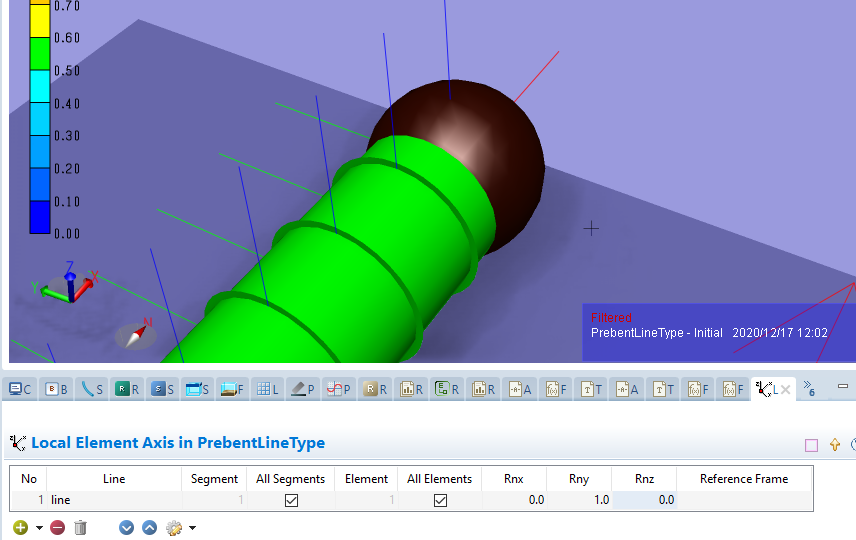
Task: Click the XYZ axis triad in viewport
Action: 70,283
